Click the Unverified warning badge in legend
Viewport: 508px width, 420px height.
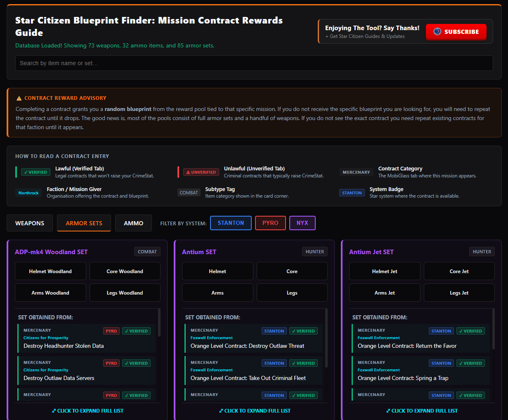(x=201, y=172)
